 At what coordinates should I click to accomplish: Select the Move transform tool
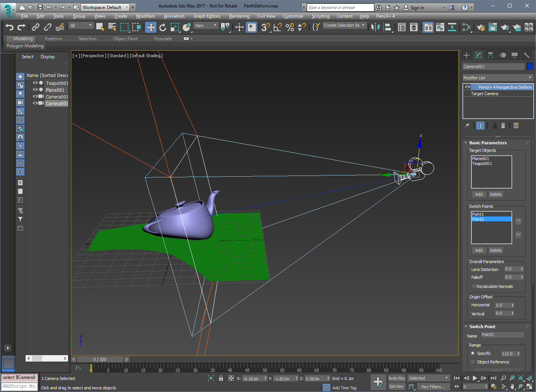(151, 27)
